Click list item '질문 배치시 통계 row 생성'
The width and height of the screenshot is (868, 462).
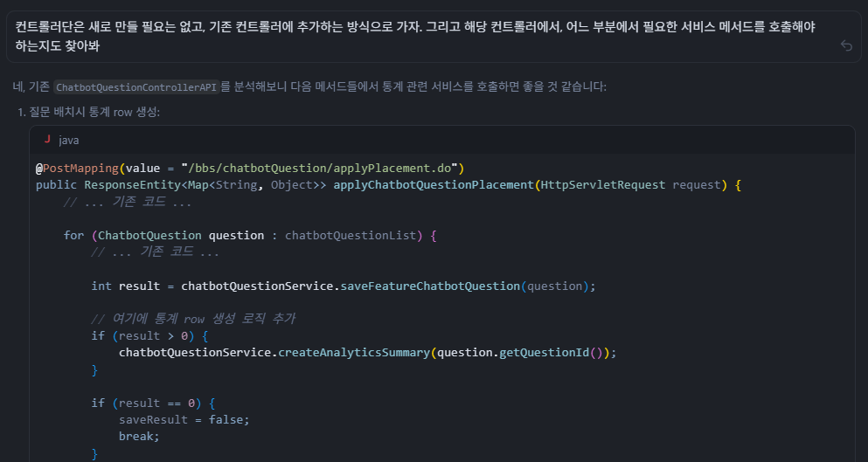[x=93, y=112]
